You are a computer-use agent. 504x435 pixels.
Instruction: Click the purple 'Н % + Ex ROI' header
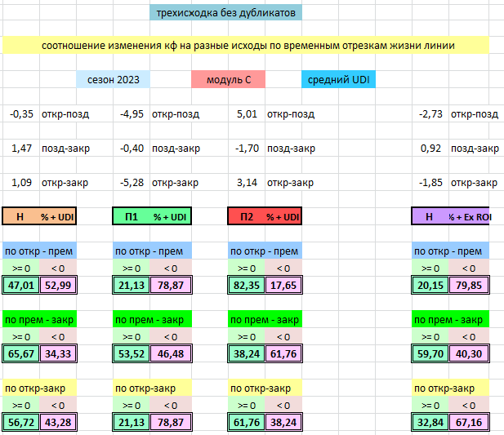tap(450, 216)
